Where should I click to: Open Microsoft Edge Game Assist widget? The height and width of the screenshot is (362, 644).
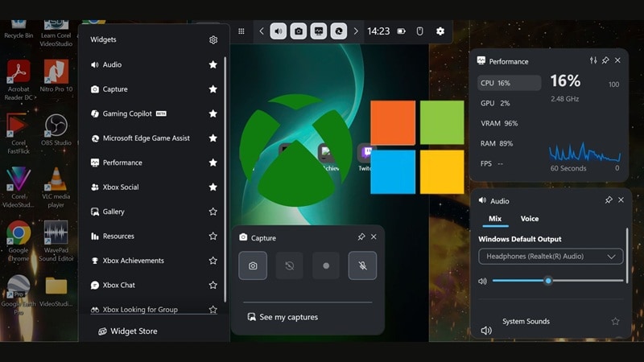click(148, 138)
